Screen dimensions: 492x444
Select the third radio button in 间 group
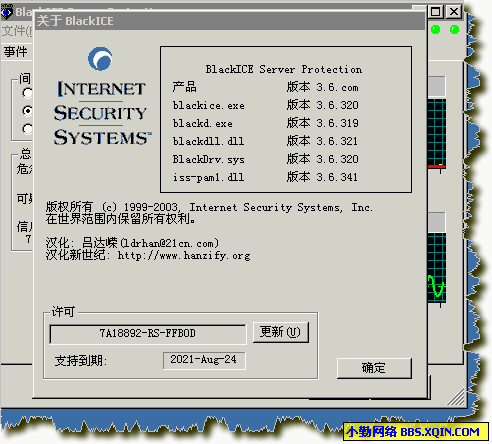point(27,129)
